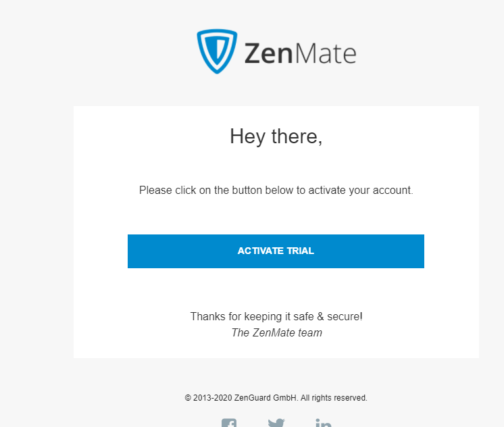Image resolution: width=504 pixels, height=427 pixels.
Task: Open the Twitter bird icon in footer
Action: (276, 423)
